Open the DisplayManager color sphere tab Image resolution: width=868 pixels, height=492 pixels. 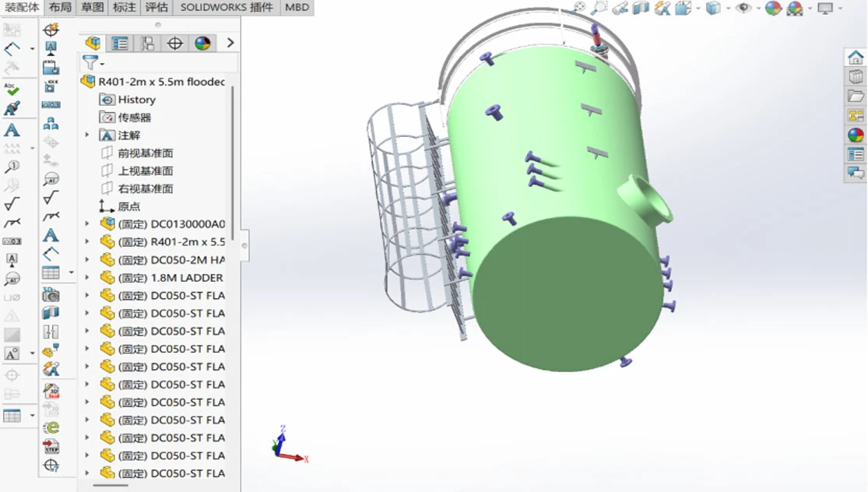point(202,43)
